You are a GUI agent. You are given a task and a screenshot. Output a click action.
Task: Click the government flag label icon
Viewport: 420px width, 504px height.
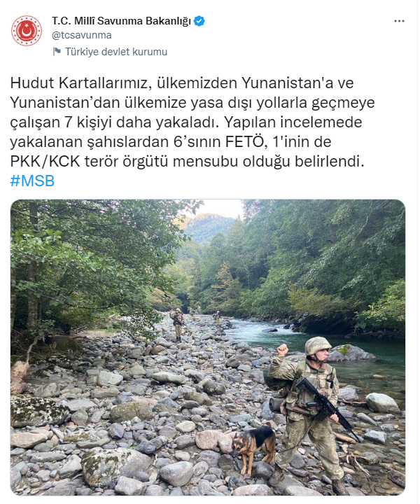tap(57, 51)
